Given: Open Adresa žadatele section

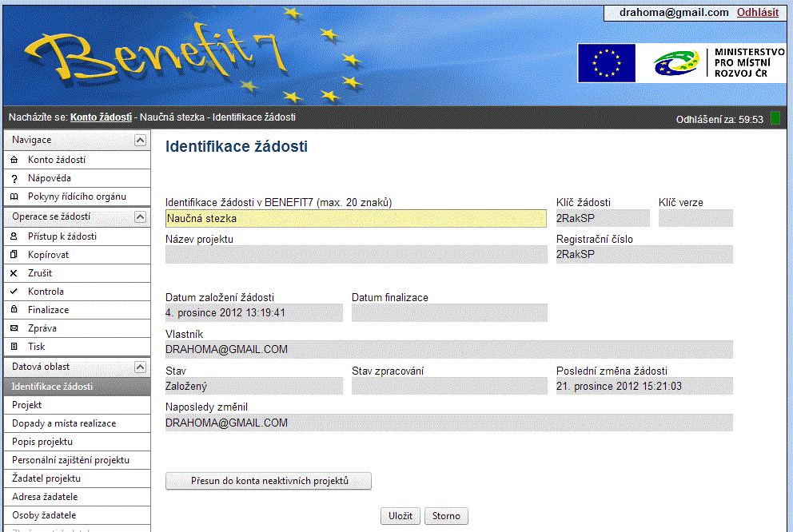Looking at the screenshot, I should 77,497.
